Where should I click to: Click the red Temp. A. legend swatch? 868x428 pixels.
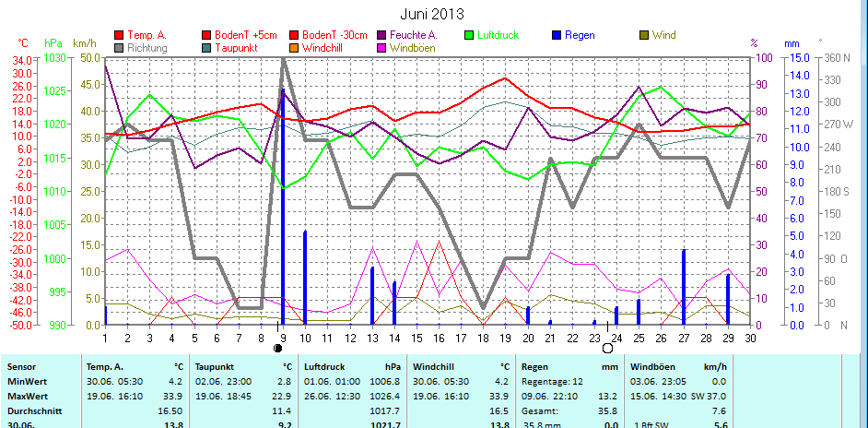point(119,35)
